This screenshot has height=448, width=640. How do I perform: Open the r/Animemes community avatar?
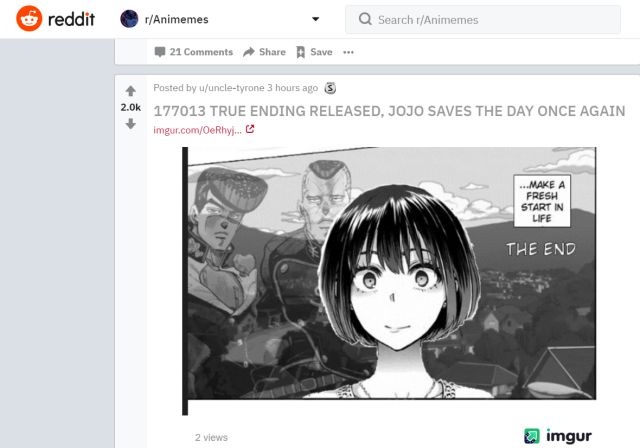pos(129,19)
